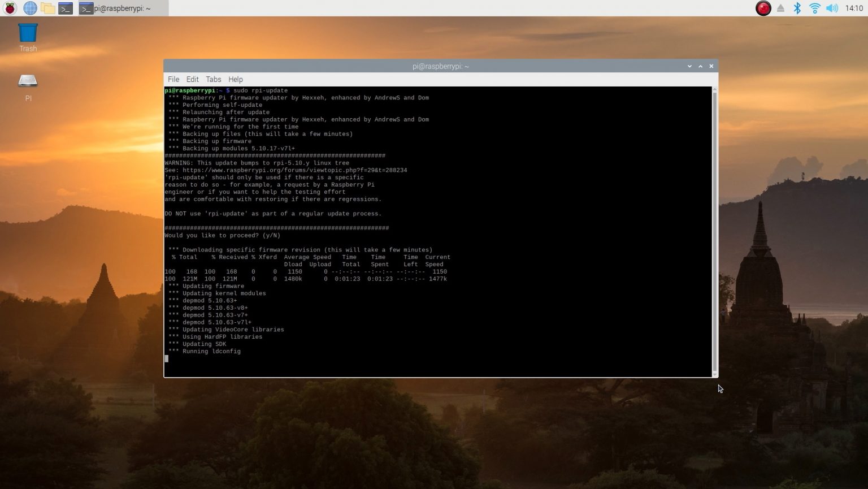Open the volume slider from the speaker icon

tap(831, 8)
